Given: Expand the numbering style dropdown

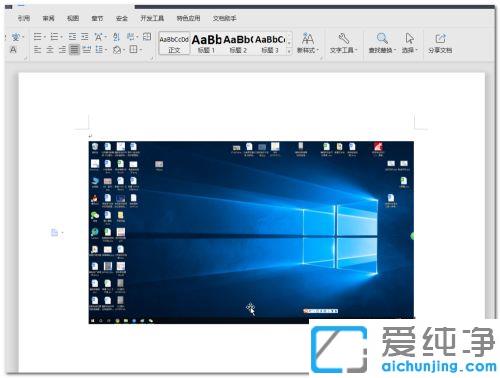Looking at the screenshot, I should 61,37.
